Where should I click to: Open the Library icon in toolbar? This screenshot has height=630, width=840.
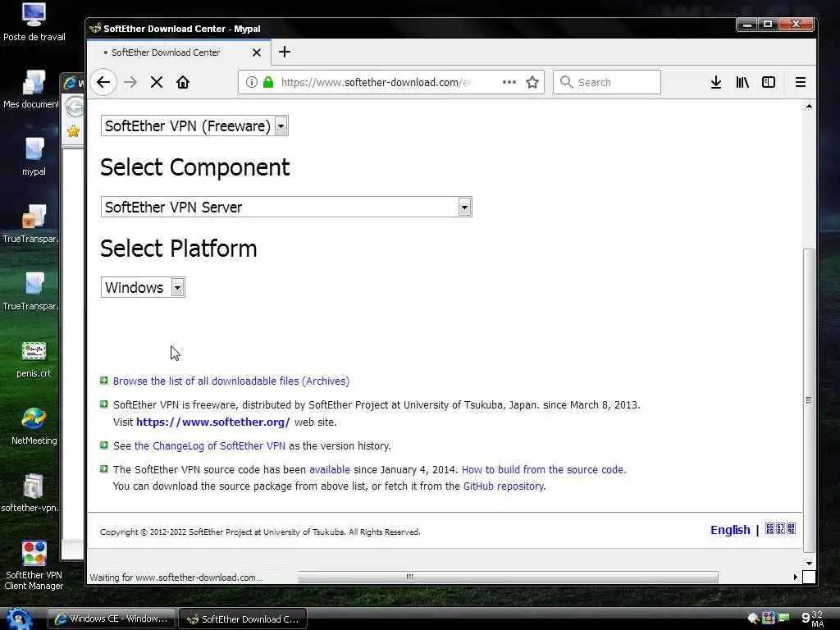pyautogui.click(x=742, y=82)
